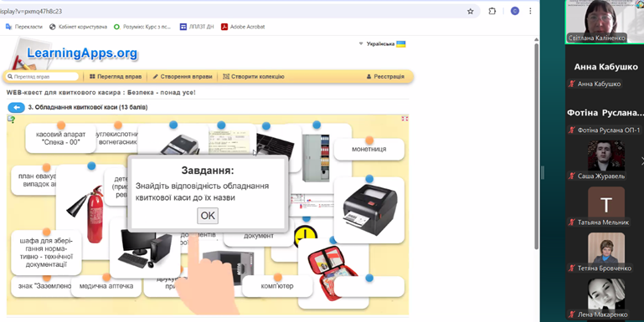Click the blue back arrow button

pos(17,107)
